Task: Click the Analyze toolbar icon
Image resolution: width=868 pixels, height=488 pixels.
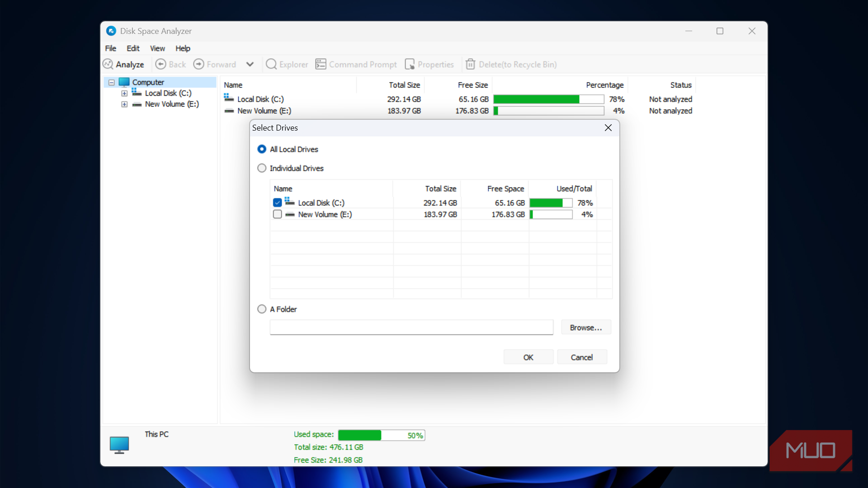Action: click(x=108, y=64)
